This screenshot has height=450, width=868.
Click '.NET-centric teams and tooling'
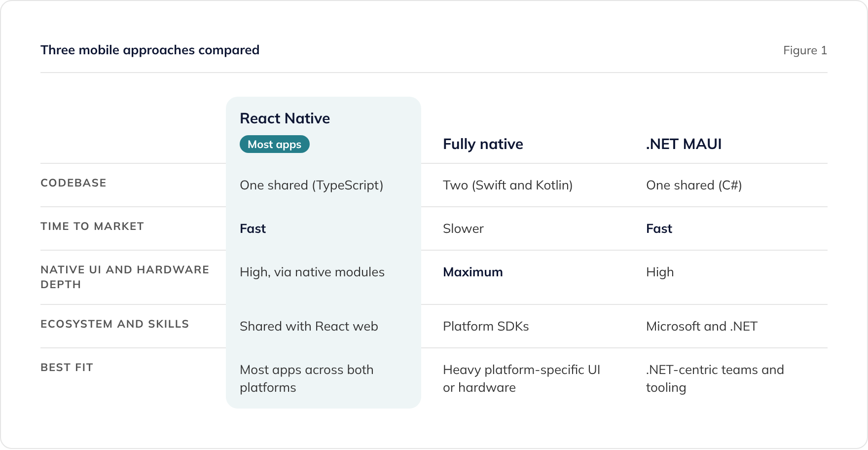[x=715, y=379]
